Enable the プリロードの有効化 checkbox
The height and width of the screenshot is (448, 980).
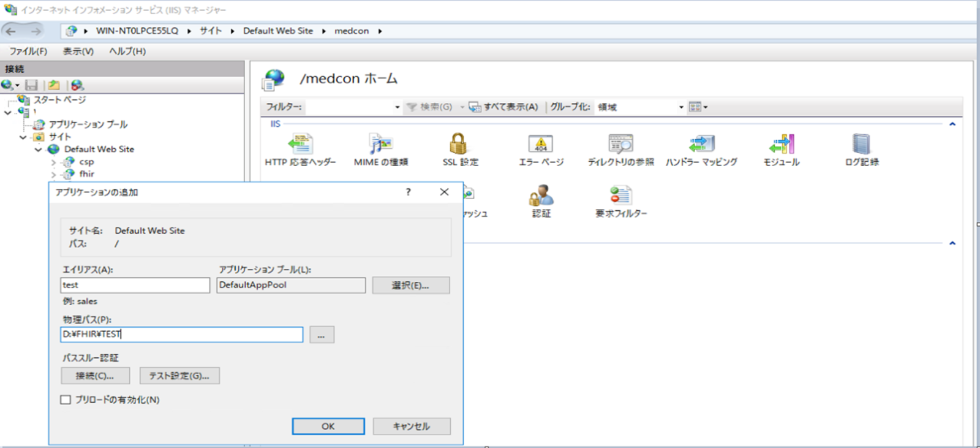coord(66,400)
